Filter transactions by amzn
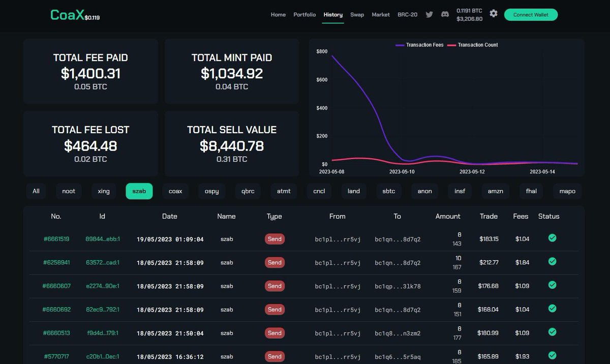This screenshot has height=364, width=610. (495, 191)
